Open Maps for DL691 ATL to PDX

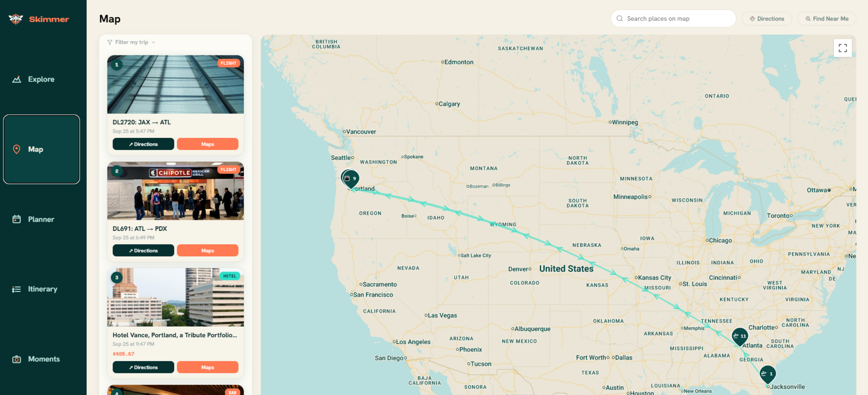[208, 250]
